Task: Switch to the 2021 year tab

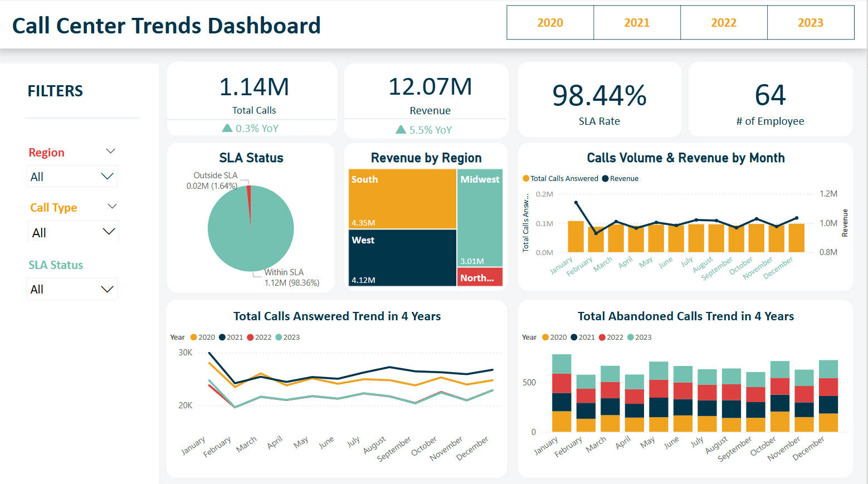Action: (x=637, y=23)
